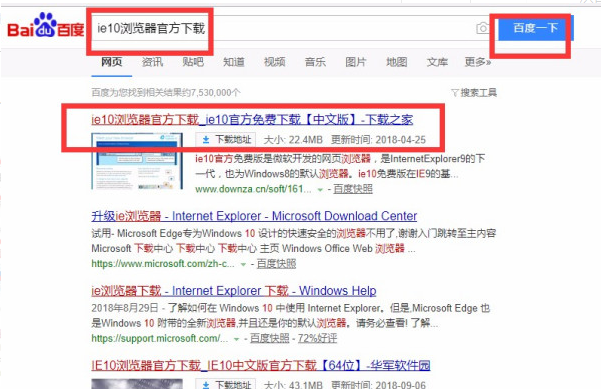This screenshot has height=389, width=601.
Task: Click the 百度一下 search button
Action: pos(535,28)
